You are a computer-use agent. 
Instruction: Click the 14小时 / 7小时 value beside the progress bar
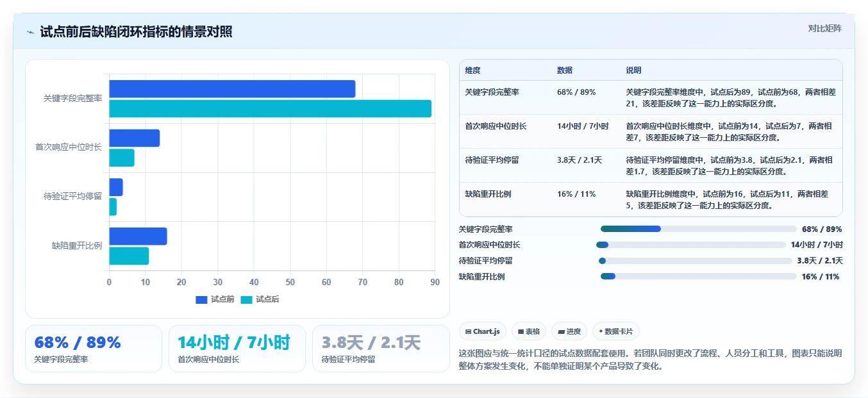[817, 245]
